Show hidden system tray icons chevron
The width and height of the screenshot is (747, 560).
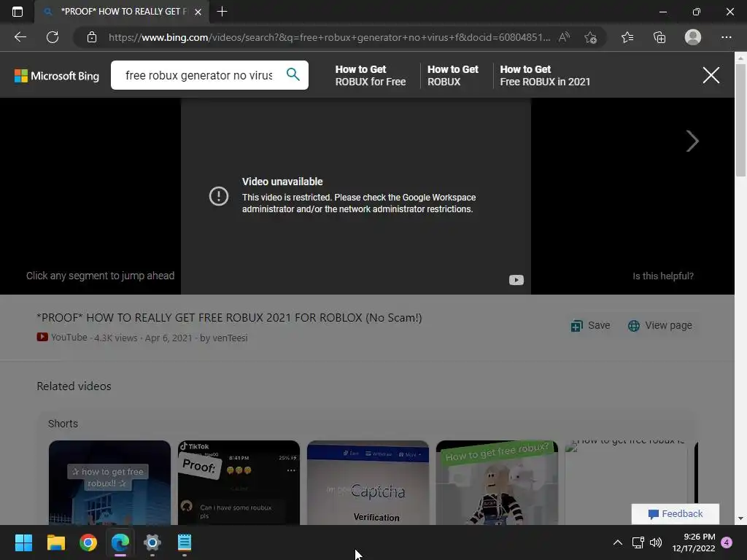(x=617, y=542)
